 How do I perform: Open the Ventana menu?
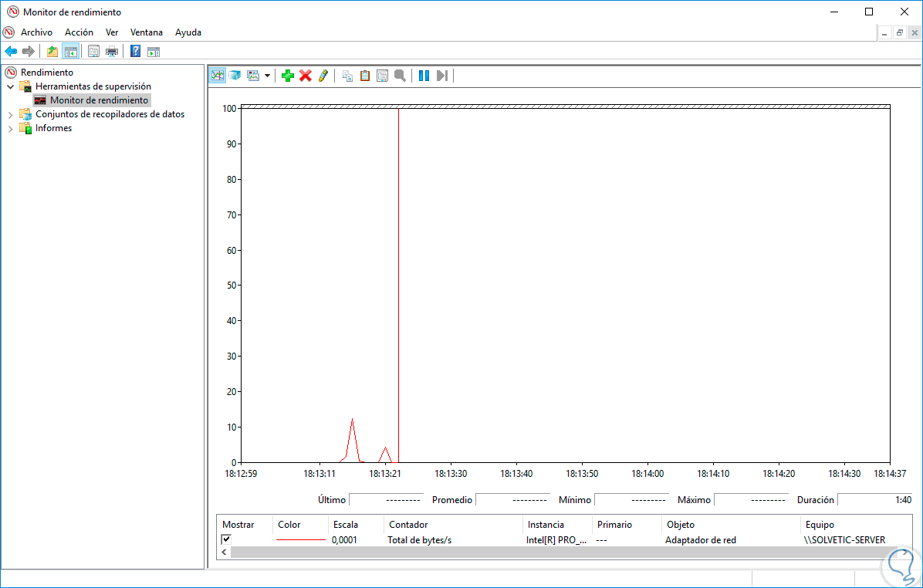146,32
